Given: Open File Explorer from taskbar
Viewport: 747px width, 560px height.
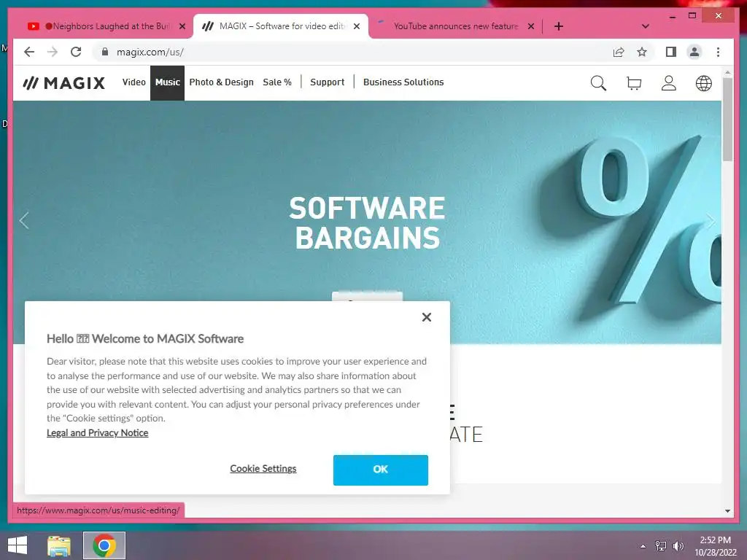Looking at the screenshot, I should click(x=59, y=545).
